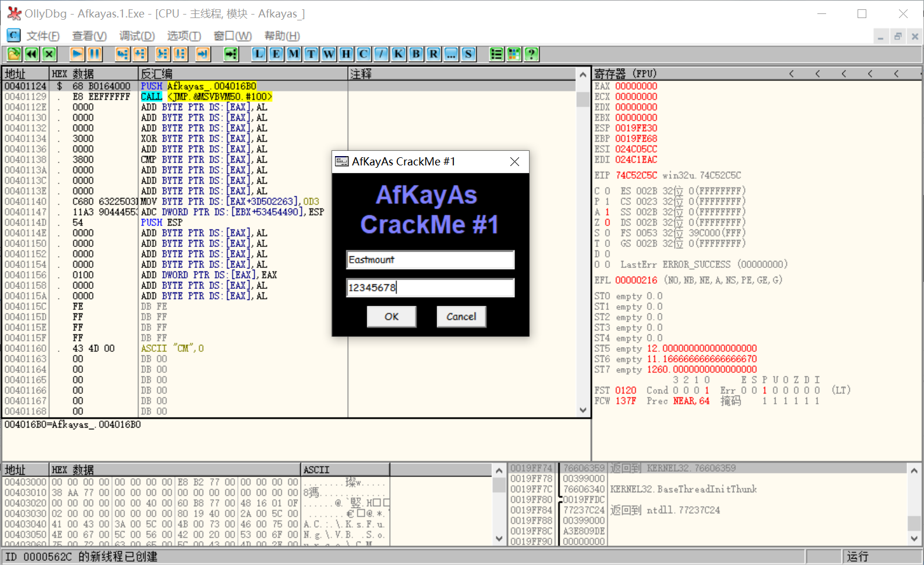
Task: Open 文件(F) menu
Action: point(43,36)
